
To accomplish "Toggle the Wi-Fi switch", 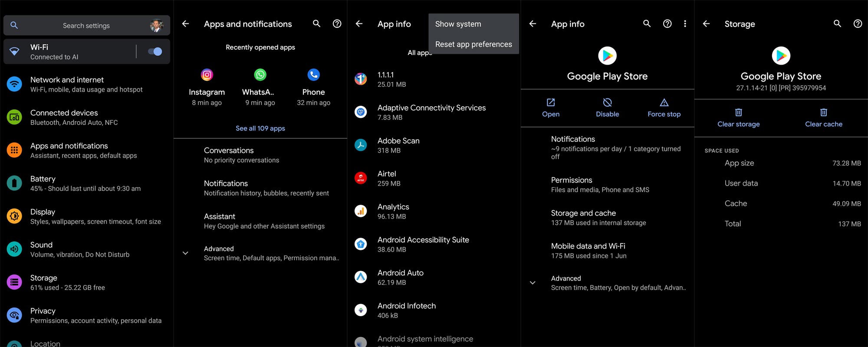I will [x=155, y=52].
